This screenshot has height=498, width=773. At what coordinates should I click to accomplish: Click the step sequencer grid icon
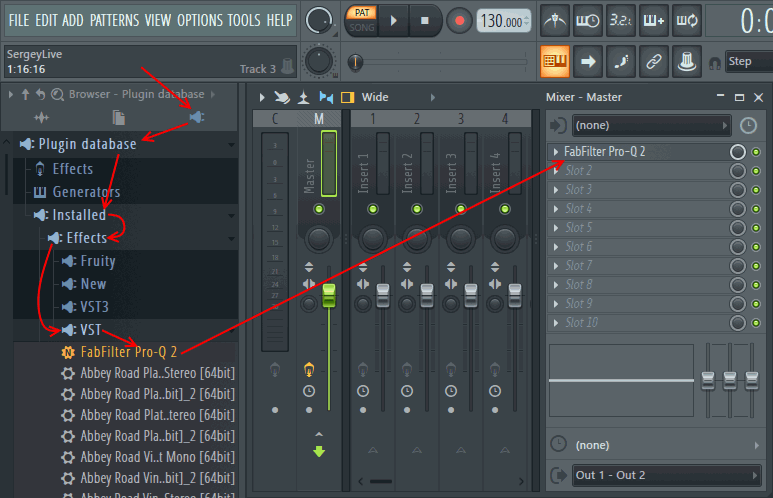(x=555, y=61)
